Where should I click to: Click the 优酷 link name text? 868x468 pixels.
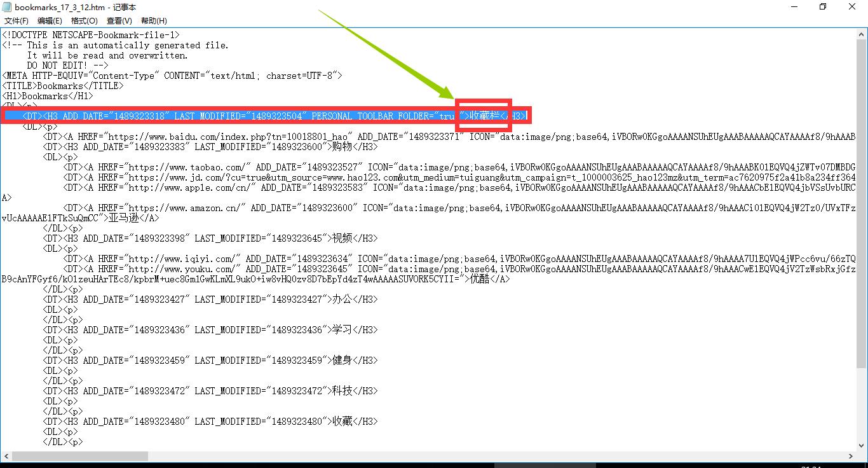[480, 279]
